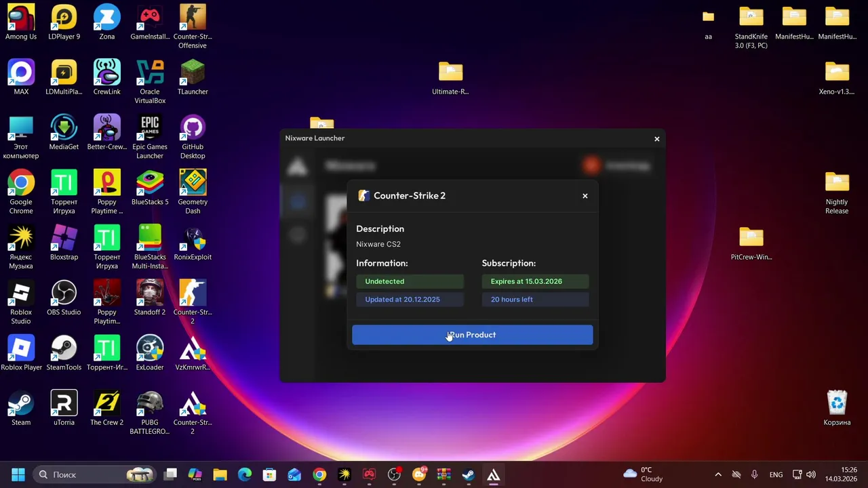Open the SteamTools desktop shortcut
The width and height of the screenshot is (868, 488).
[x=64, y=353]
